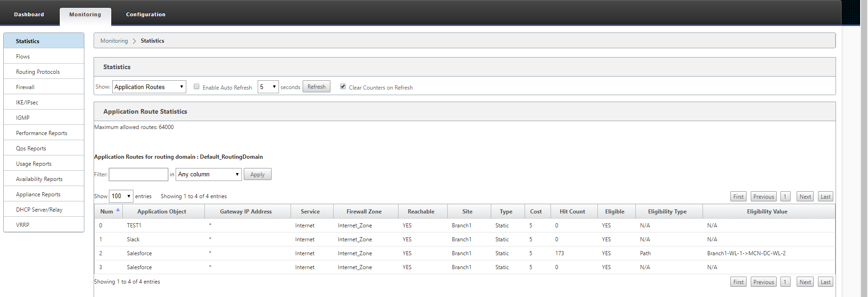
Task: Click the hit count value 173
Action: (560, 253)
